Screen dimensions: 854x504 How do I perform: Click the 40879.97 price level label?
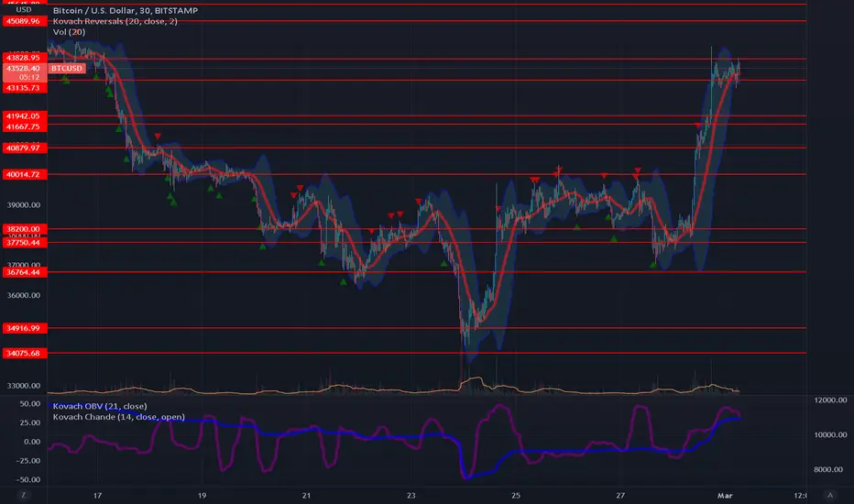(x=25, y=148)
